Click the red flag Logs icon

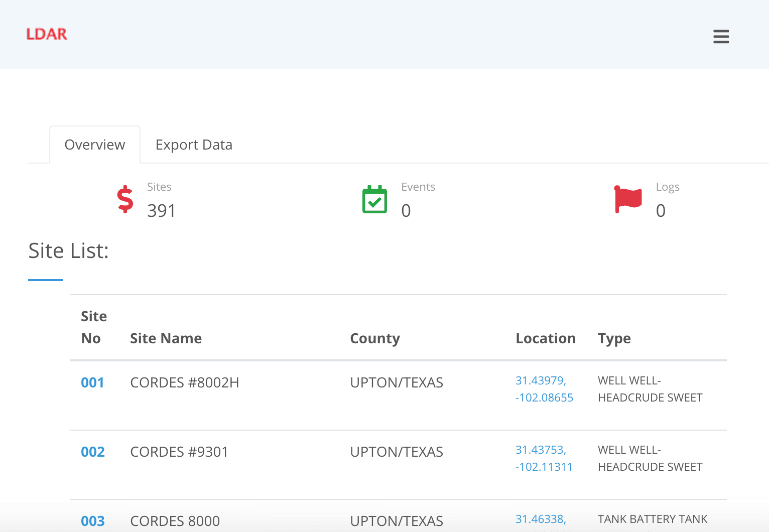click(628, 199)
